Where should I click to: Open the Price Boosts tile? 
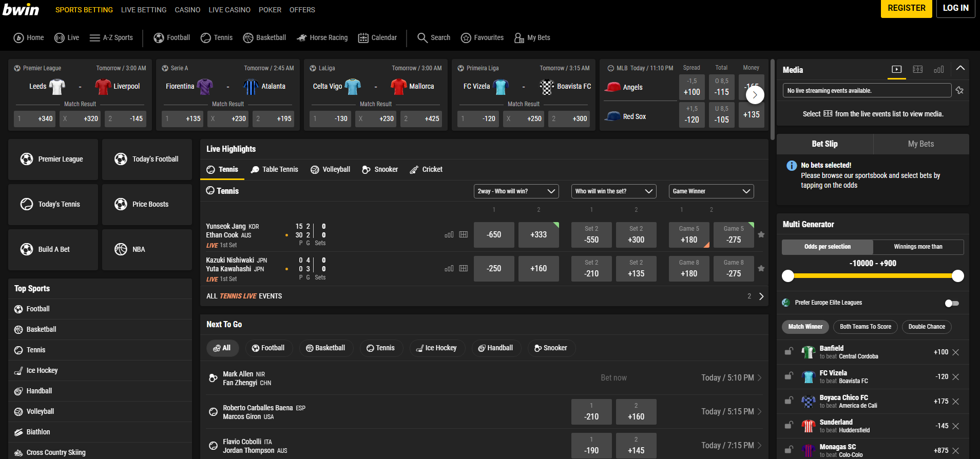tap(147, 204)
